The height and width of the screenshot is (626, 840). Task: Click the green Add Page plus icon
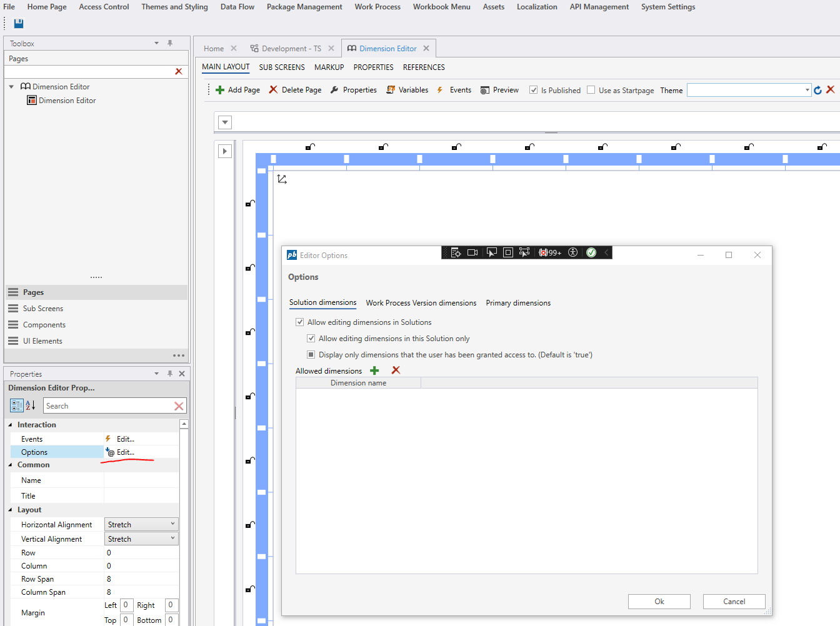pyautogui.click(x=220, y=90)
